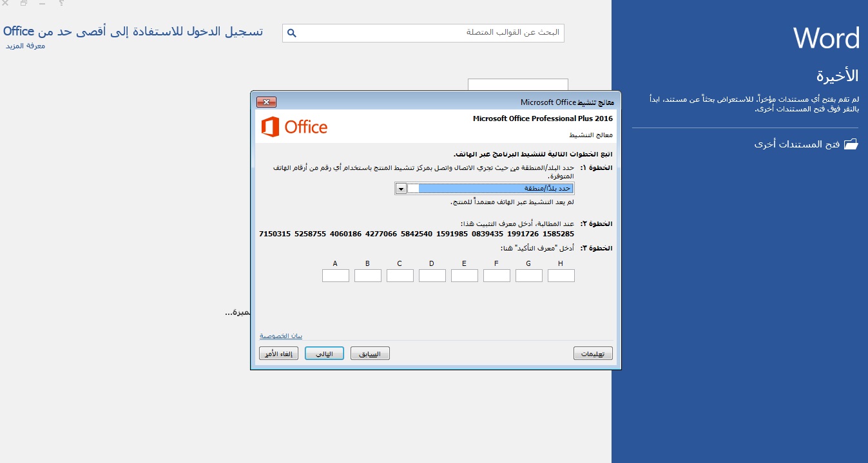The image size is (868, 463).
Task: Click the text Microsoft Office Professional Plus 2016
Action: pos(543,118)
